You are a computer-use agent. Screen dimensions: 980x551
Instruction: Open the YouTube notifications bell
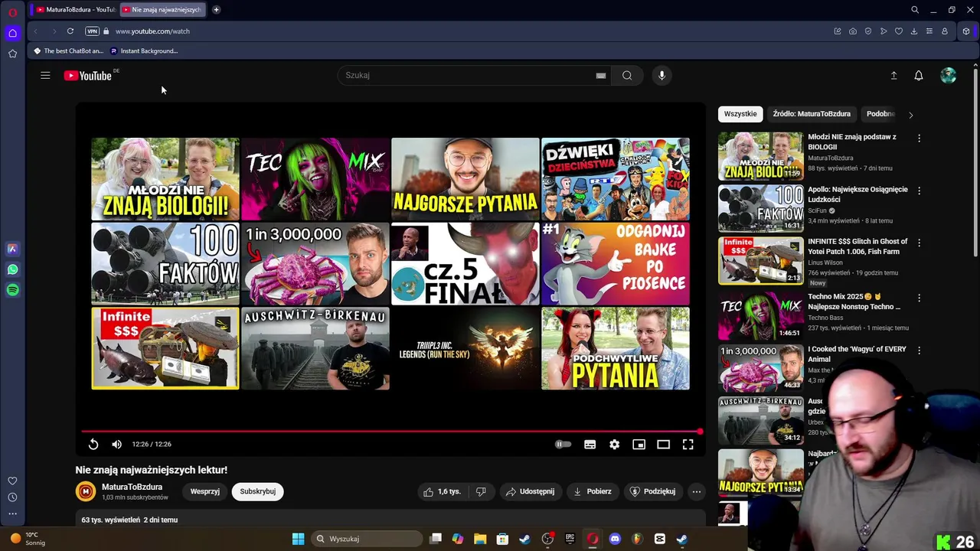coord(919,75)
